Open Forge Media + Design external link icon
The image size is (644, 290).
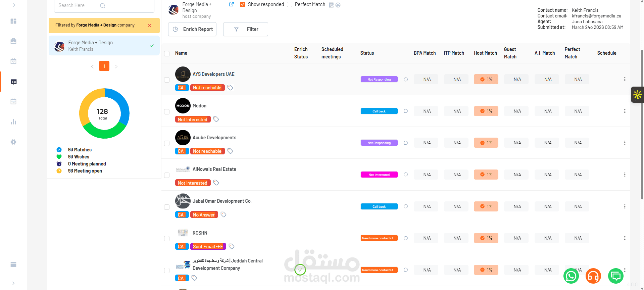(231, 4)
